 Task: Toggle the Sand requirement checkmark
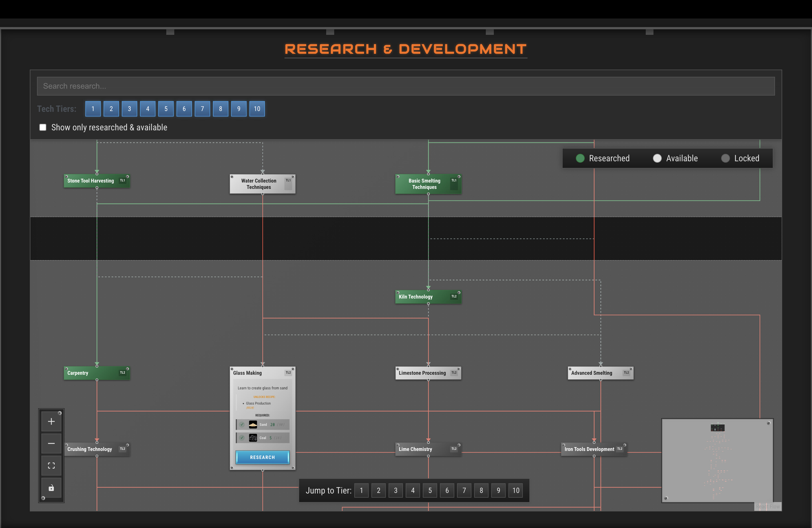point(242,425)
